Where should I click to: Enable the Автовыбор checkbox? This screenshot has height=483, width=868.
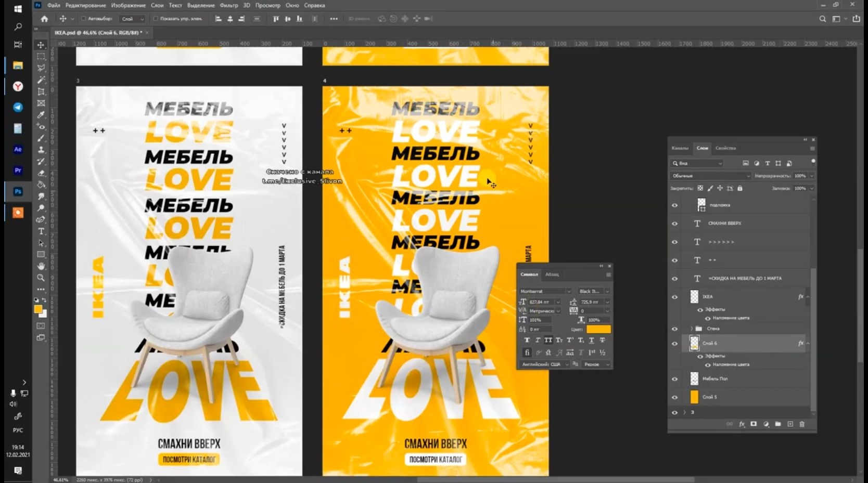point(83,19)
